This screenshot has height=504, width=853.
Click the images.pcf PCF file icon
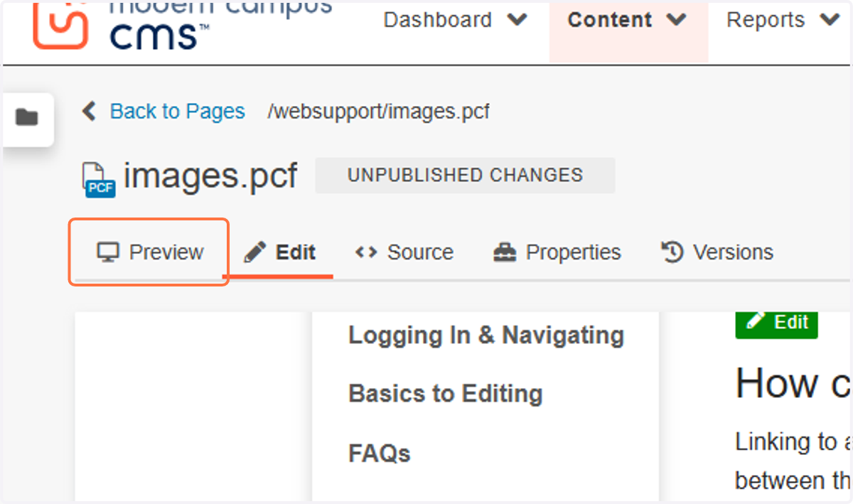coord(97,179)
